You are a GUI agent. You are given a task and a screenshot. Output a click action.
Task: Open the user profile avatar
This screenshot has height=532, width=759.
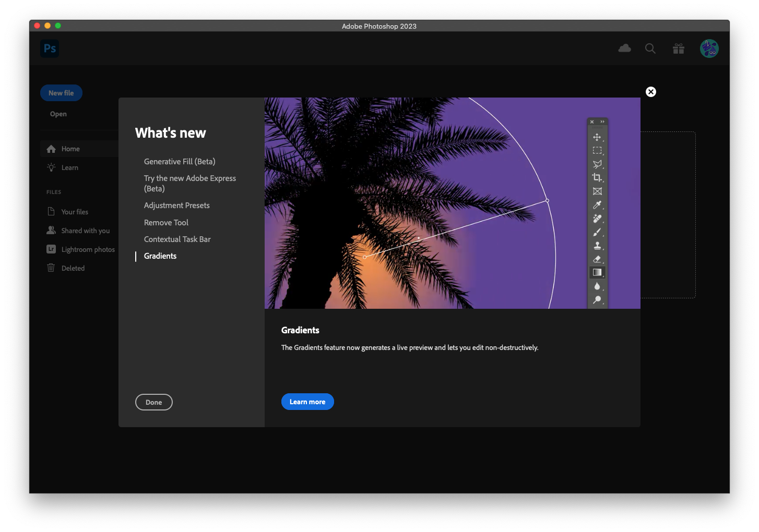[x=709, y=49]
